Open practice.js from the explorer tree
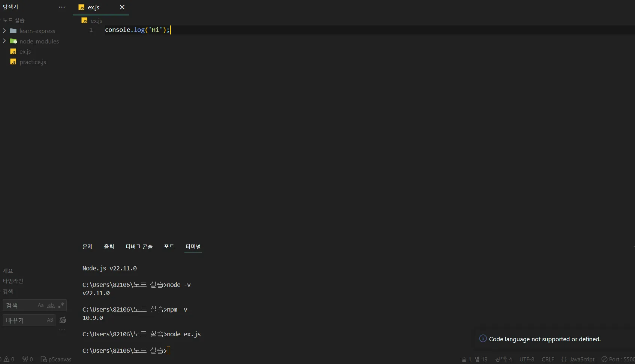Image resolution: width=635 pixels, height=364 pixels. pyautogui.click(x=33, y=62)
